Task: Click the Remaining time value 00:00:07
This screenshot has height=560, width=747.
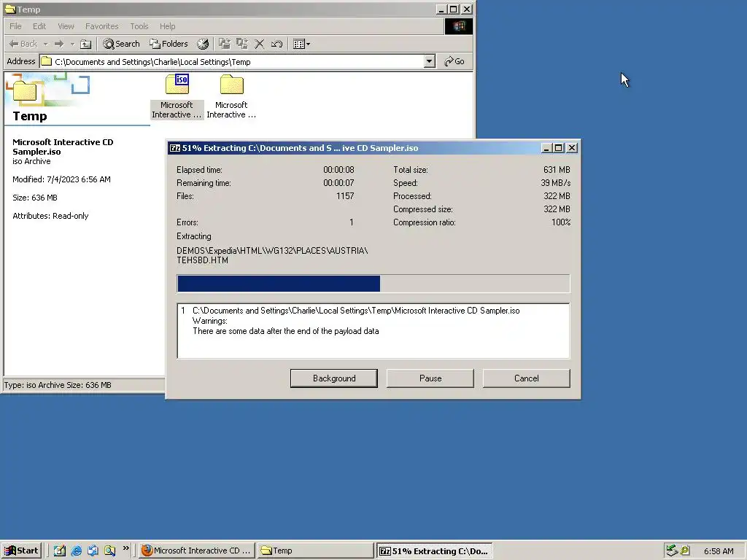Action: pos(338,183)
